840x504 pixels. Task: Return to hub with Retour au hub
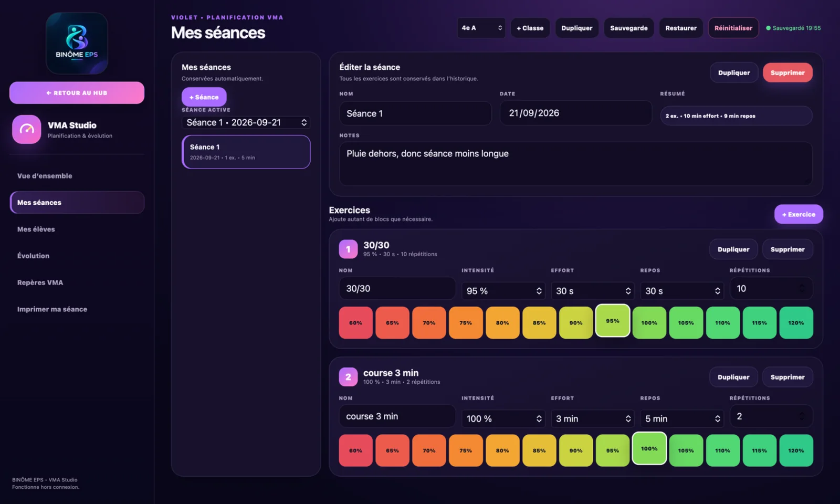77,93
